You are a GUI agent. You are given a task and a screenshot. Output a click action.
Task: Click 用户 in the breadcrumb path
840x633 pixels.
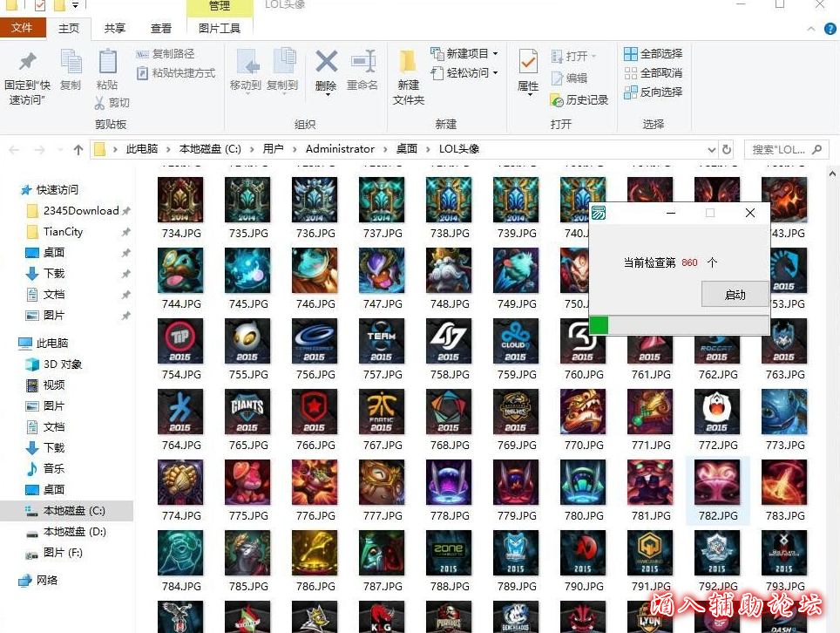pyautogui.click(x=273, y=149)
